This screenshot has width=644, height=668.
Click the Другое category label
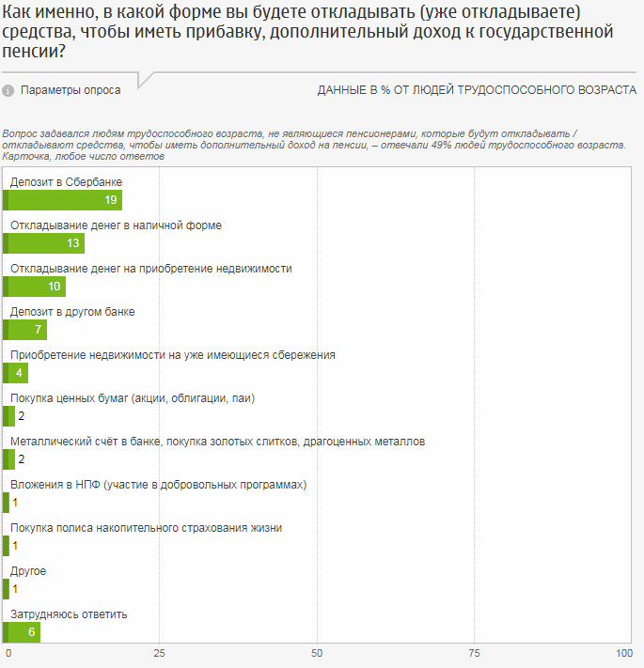click(x=27, y=571)
